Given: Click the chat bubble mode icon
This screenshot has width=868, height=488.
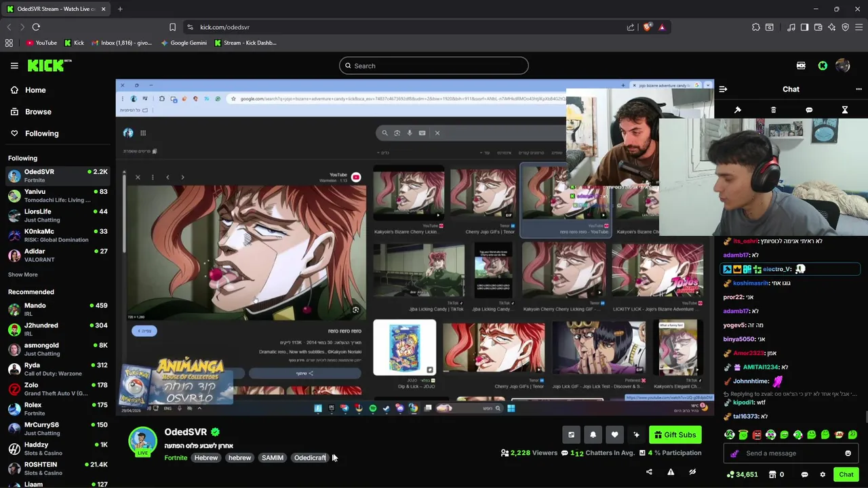Looking at the screenshot, I should pyautogui.click(x=809, y=110).
